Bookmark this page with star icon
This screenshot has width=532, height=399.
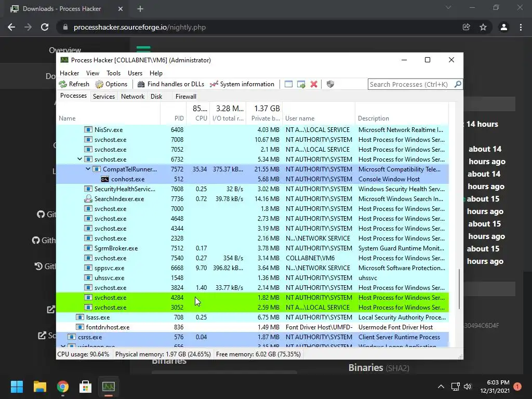[x=483, y=27]
